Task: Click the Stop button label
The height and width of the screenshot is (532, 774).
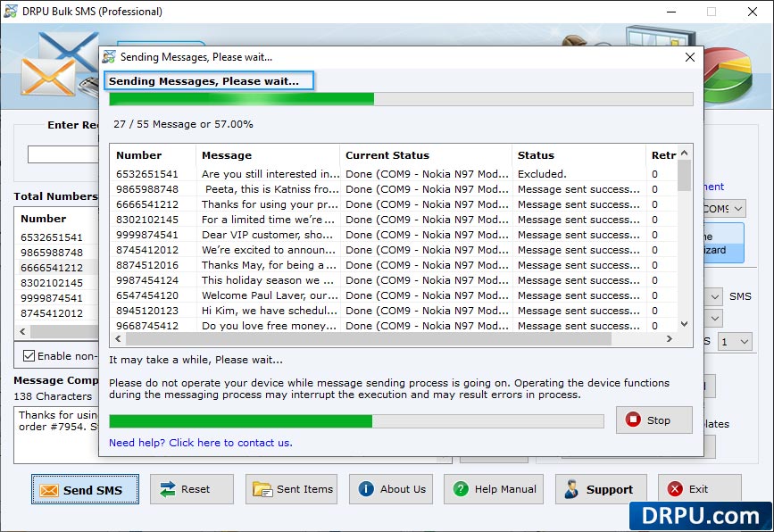Action: coord(659,420)
